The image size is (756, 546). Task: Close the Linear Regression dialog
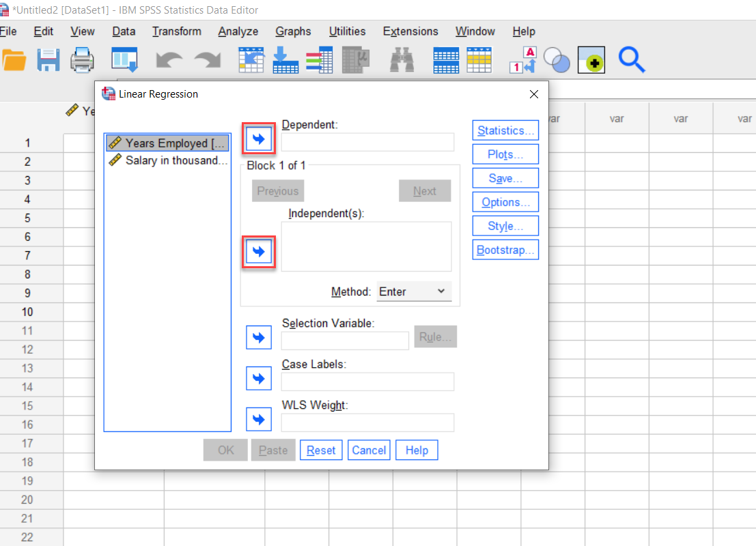[x=534, y=94]
